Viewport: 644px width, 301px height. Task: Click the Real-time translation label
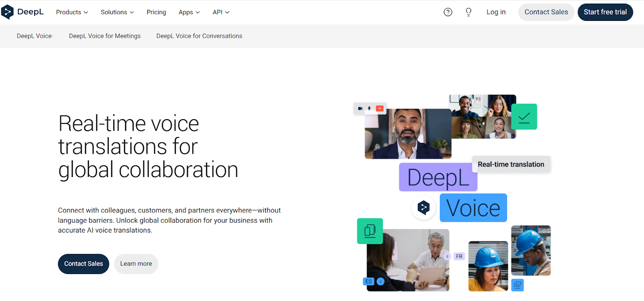point(511,164)
